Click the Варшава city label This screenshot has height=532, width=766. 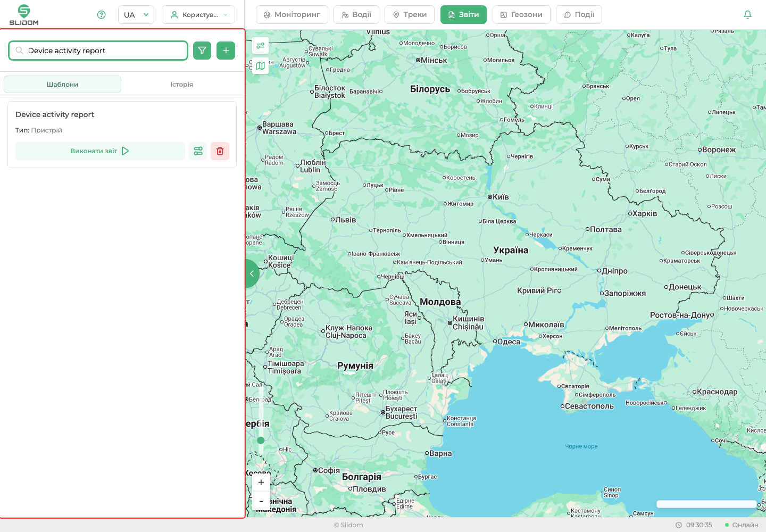click(278, 124)
